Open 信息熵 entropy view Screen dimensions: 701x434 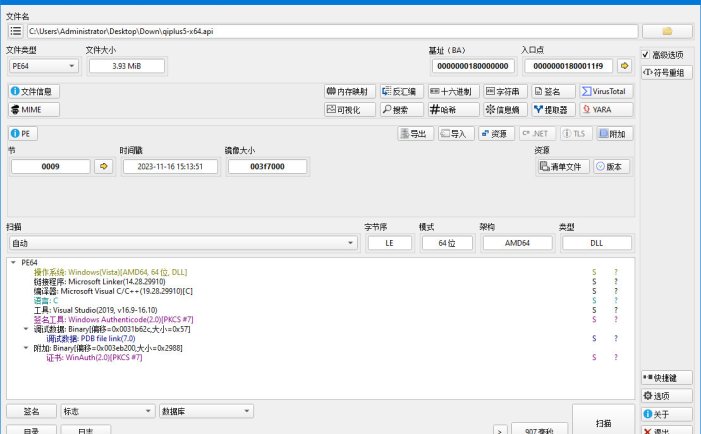pyautogui.click(x=505, y=110)
